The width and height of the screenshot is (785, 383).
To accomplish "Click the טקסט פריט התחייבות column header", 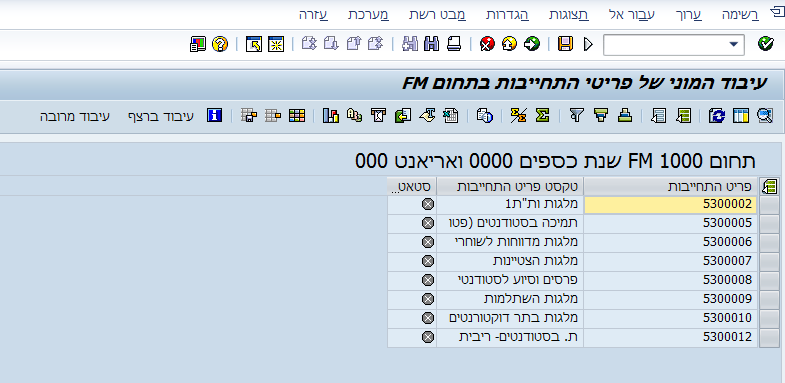I will point(510,187).
